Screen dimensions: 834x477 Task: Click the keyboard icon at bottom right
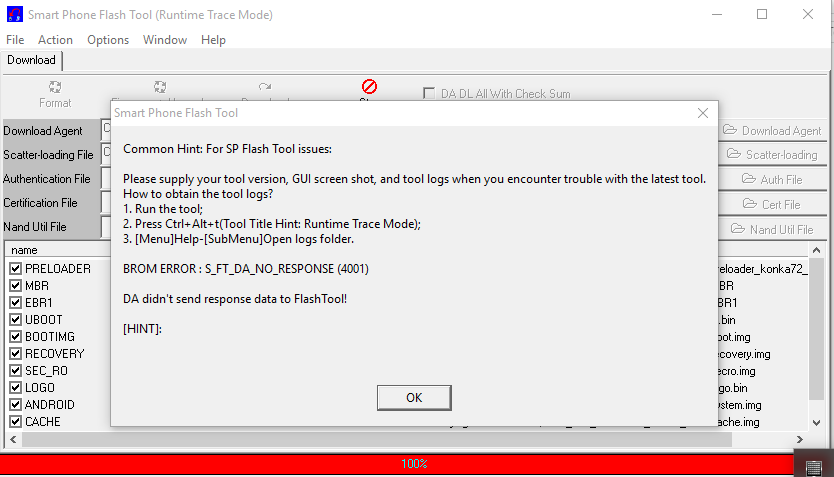[x=813, y=466]
